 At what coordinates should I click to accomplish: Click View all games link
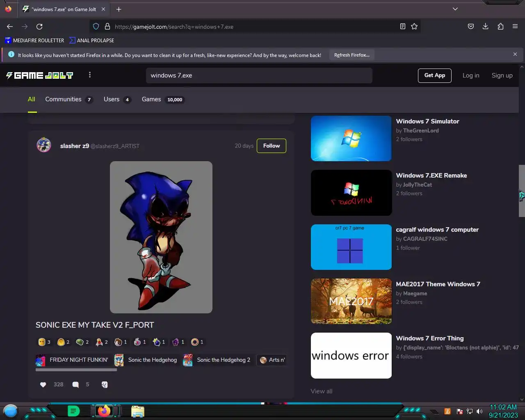pyautogui.click(x=322, y=391)
